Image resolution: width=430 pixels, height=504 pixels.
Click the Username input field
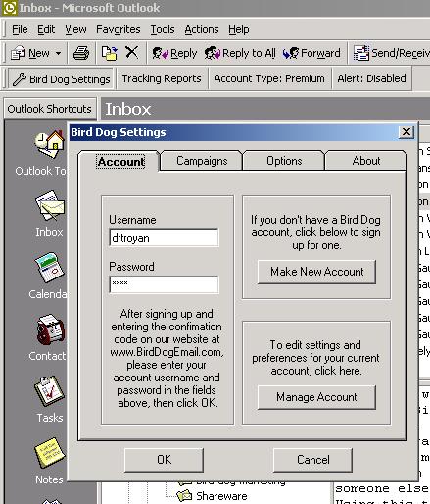tap(164, 238)
